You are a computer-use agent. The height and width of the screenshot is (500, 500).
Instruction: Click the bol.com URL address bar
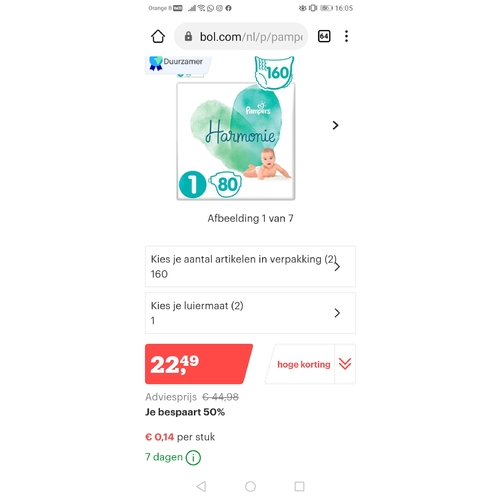(x=241, y=36)
